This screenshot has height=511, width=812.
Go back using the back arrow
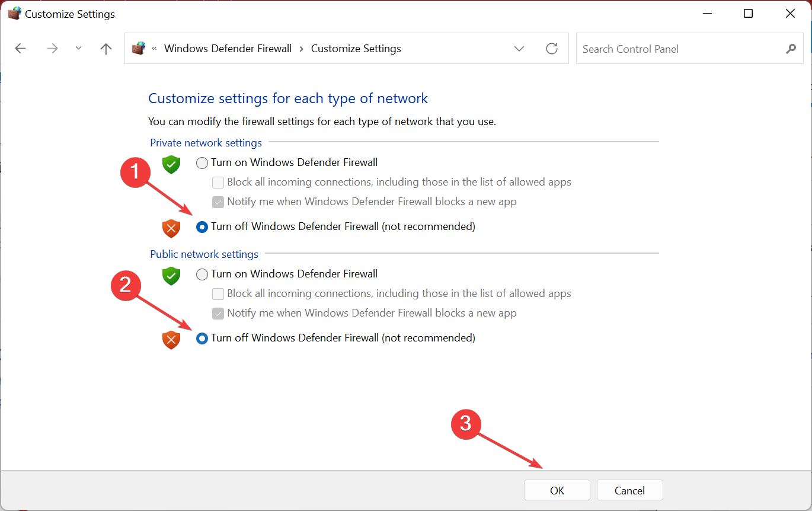[x=21, y=49]
